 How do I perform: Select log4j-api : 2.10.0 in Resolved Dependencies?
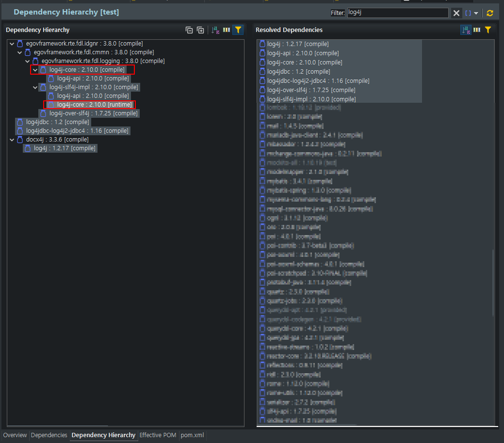(303, 53)
